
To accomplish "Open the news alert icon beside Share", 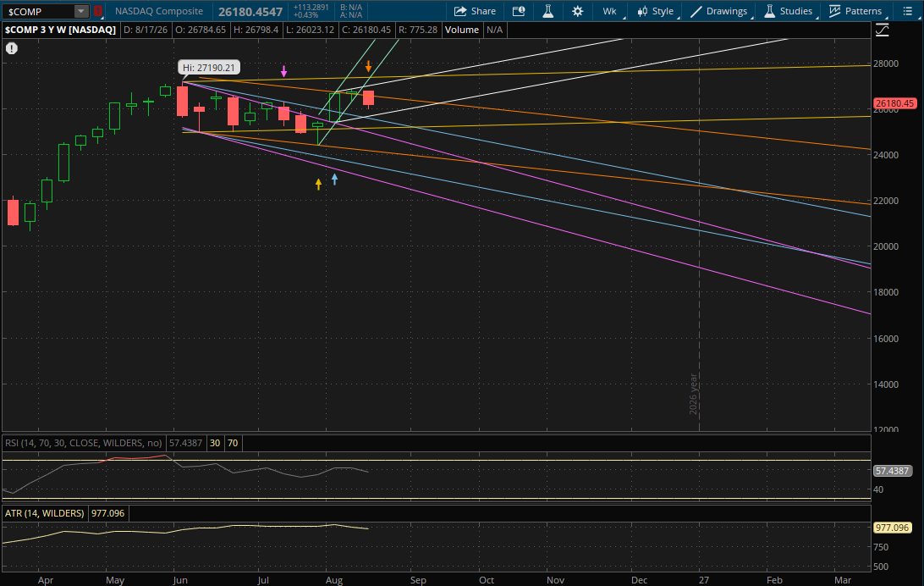I will 519,11.
